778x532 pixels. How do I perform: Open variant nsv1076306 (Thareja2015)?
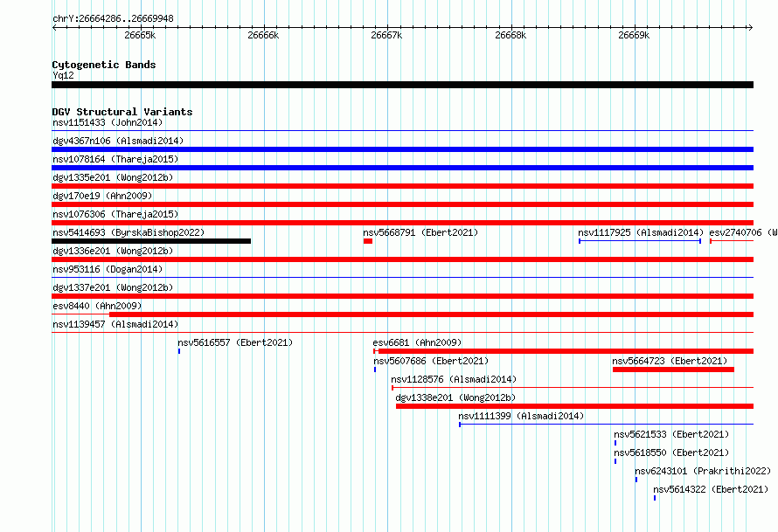click(115, 214)
